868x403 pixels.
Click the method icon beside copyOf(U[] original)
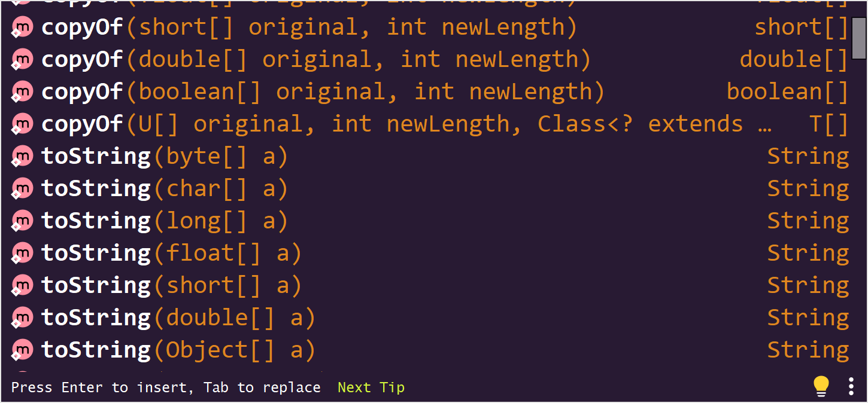(x=22, y=123)
